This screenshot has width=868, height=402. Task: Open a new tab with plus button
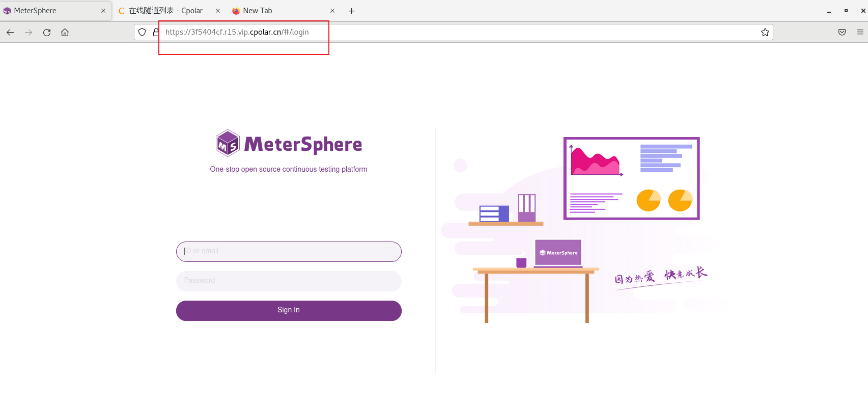coord(351,11)
